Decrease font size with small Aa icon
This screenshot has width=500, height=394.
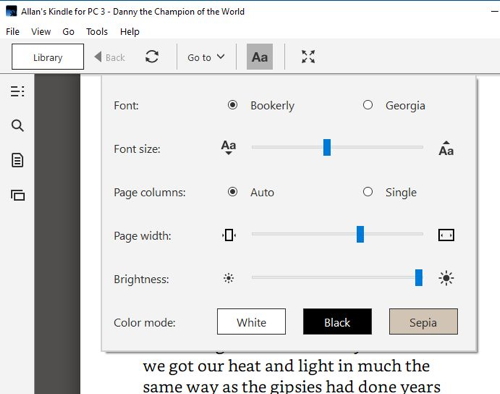click(229, 147)
